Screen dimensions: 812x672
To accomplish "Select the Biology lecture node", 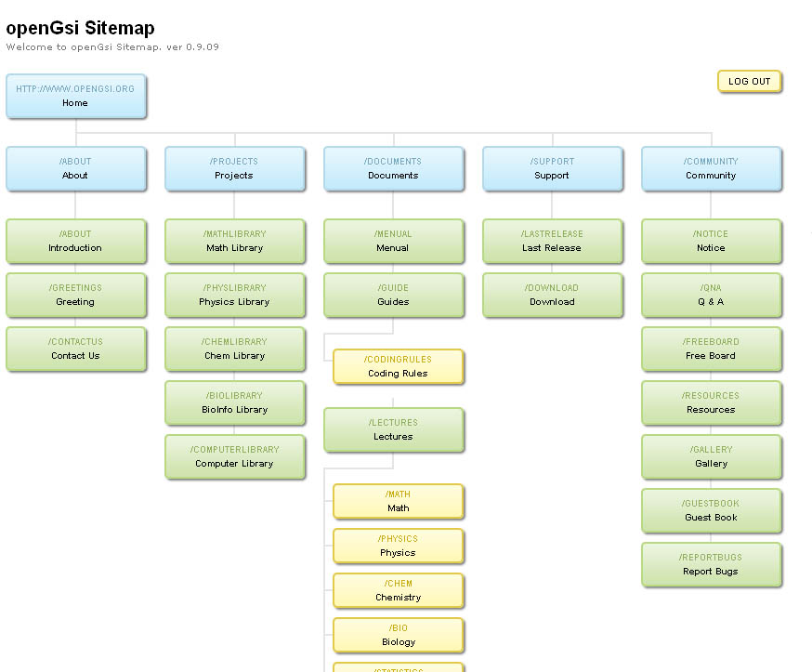I will pyautogui.click(x=399, y=635).
